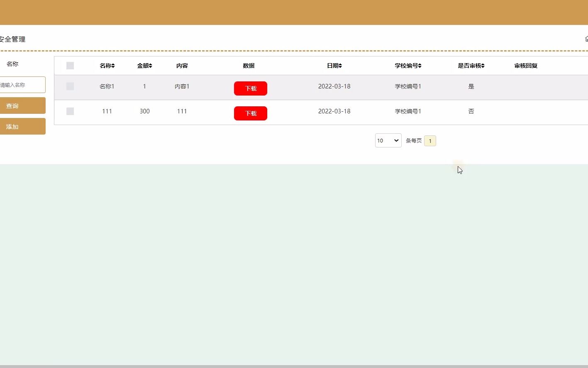Click the 数据 column header
The height and width of the screenshot is (368, 588).
(249, 66)
